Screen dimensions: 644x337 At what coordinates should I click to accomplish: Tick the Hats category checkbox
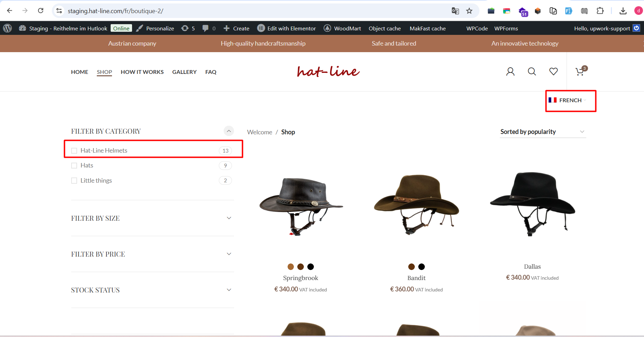coord(74,166)
